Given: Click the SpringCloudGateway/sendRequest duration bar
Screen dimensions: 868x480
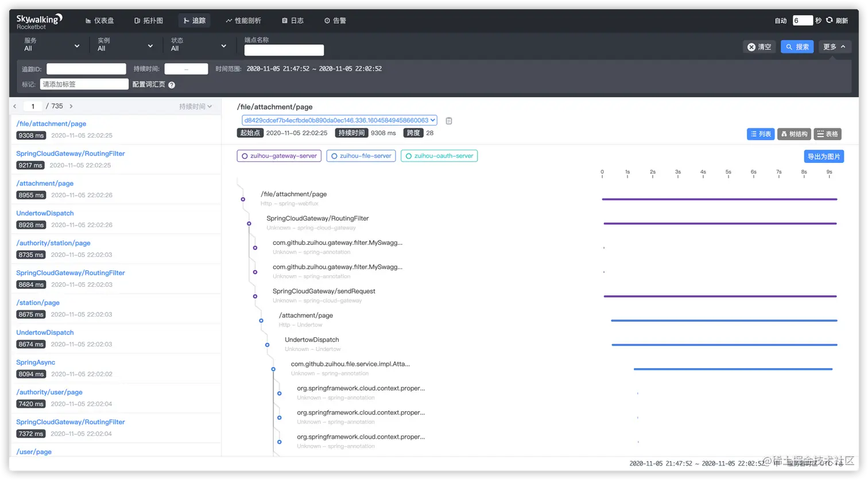Looking at the screenshot, I should coord(720,296).
